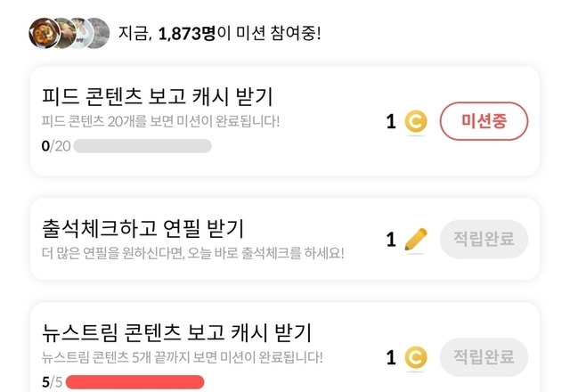Click the gray 0/20 feed progress bar
This screenshot has height=392, width=570.
pyautogui.click(x=142, y=145)
